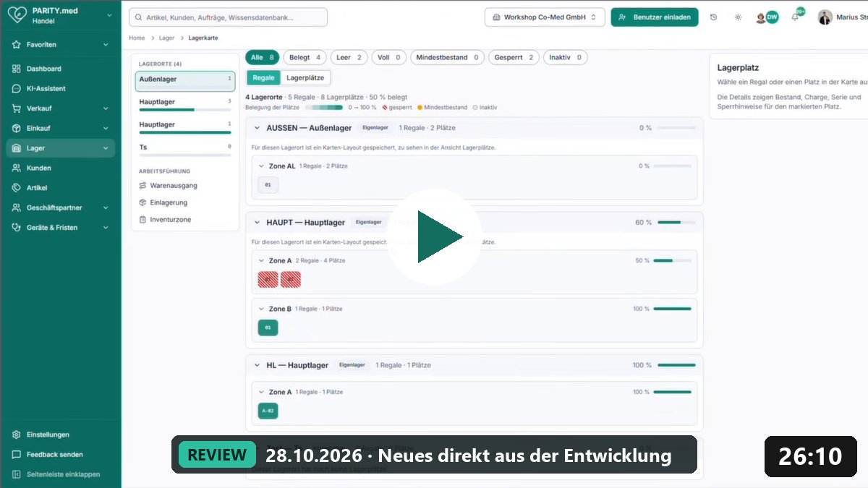The height and width of the screenshot is (488, 868).
Task: Click the Belegung der Plätze gradient legend
Action: click(x=323, y=108)
